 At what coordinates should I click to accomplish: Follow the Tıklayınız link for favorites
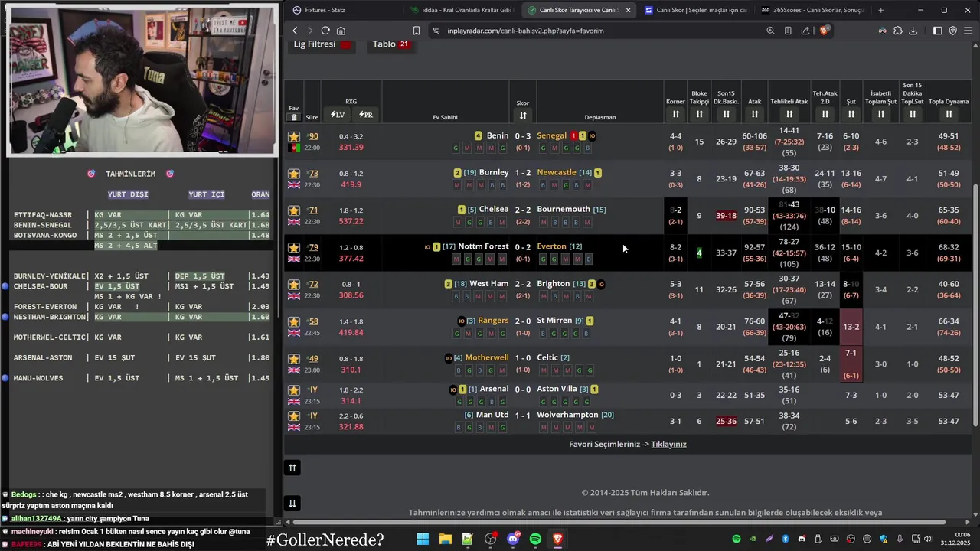[668, 444]
